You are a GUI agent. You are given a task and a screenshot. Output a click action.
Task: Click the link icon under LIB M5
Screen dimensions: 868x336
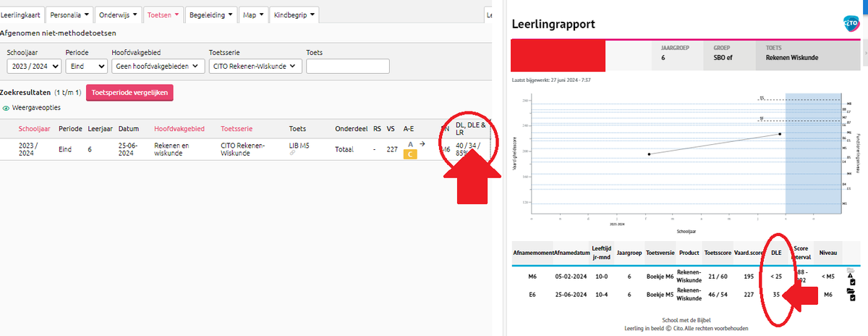coord(292,153)
